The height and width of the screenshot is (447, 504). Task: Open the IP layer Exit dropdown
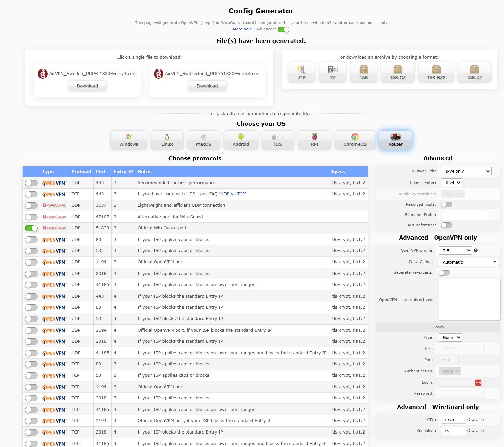tap(466, 171)
